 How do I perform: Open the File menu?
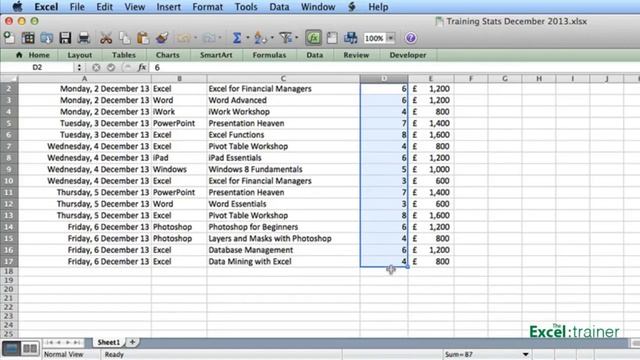click(x=77, y=7)
